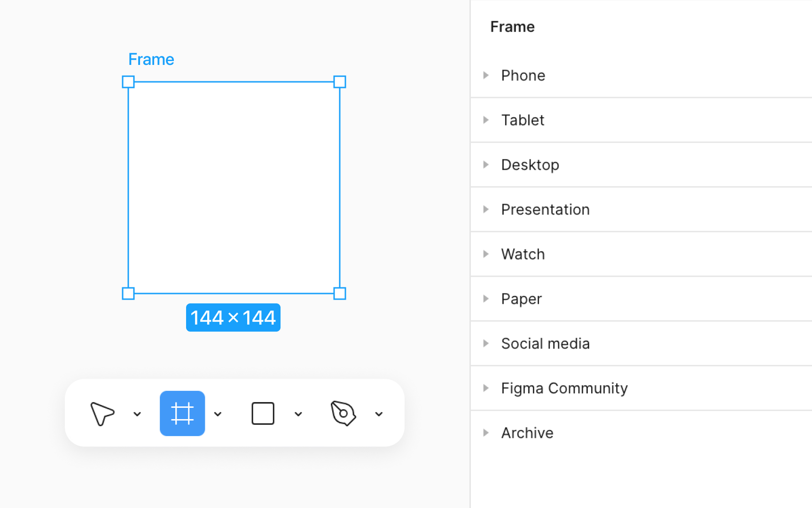Screen dimensions: 812x508
Task: Click the Social media label
Action: [x=545, y=343]
